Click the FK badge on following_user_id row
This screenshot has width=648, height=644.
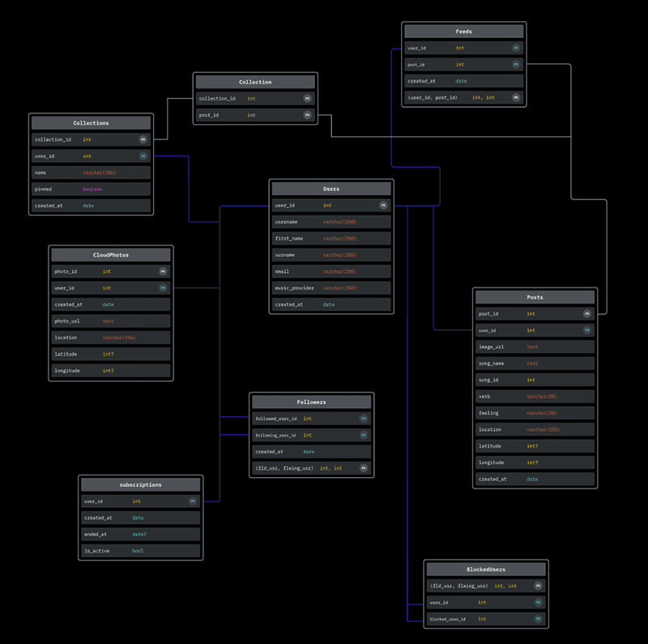(363, 435)
